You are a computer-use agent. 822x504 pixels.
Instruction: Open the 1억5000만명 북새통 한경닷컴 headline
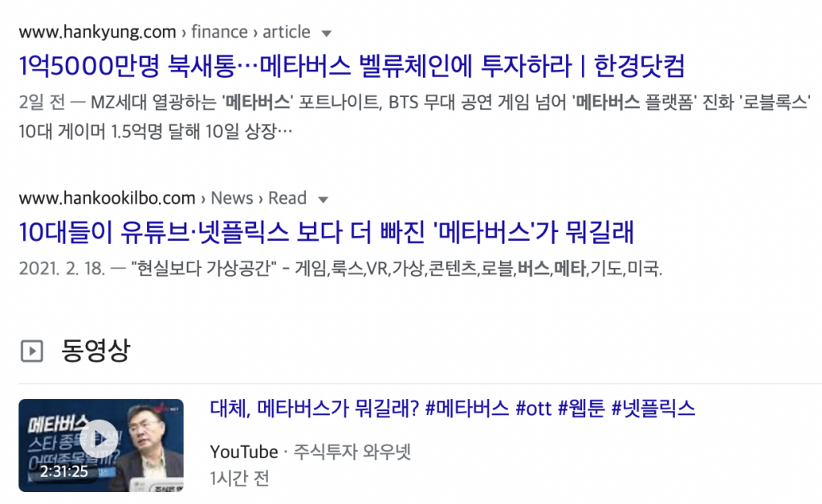pos(352,66)
